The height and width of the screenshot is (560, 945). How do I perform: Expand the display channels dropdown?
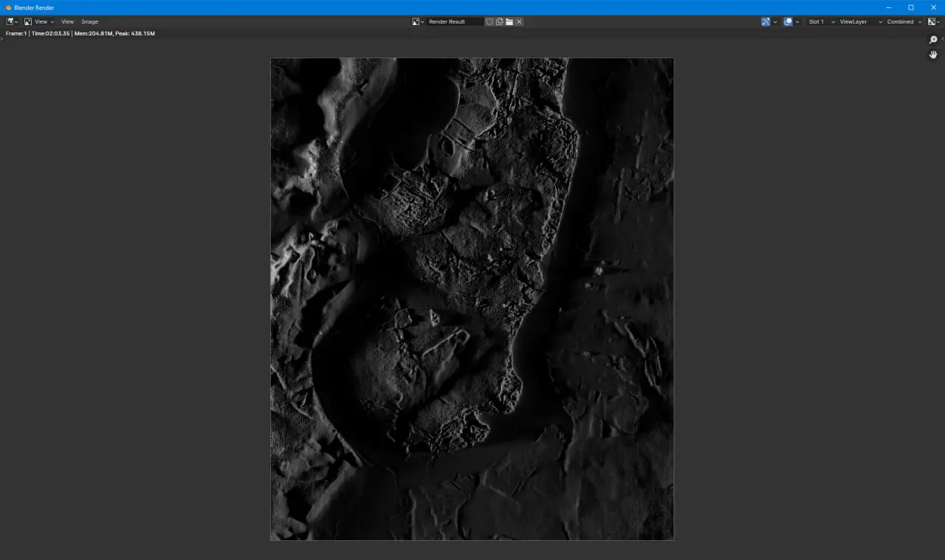[x=934, y=21]
